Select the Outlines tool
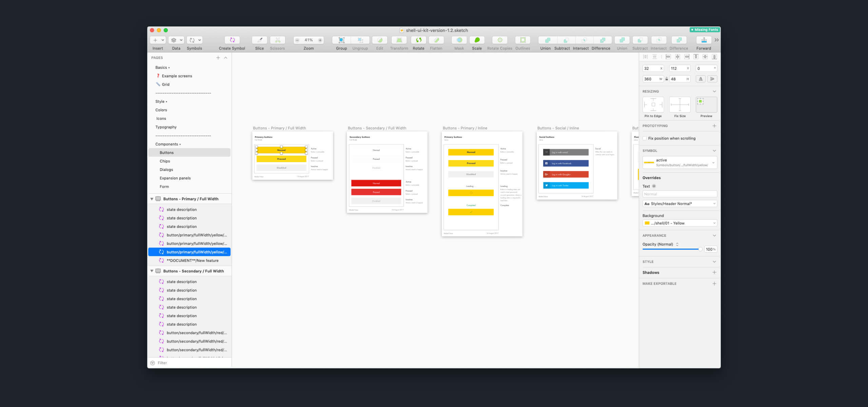The width and height of the screenshot is (868, 407). pyautogui.click(x=522, y=40)
